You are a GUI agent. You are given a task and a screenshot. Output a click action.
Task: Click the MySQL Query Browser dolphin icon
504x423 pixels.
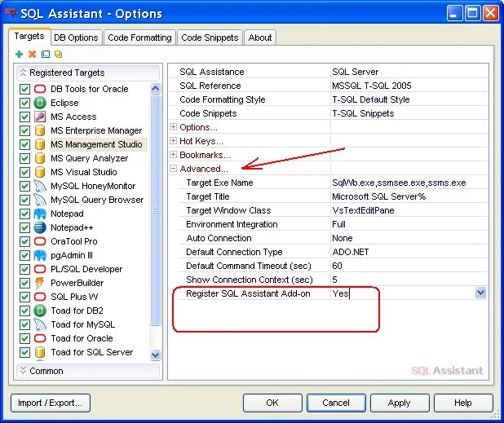coord(40,200)
